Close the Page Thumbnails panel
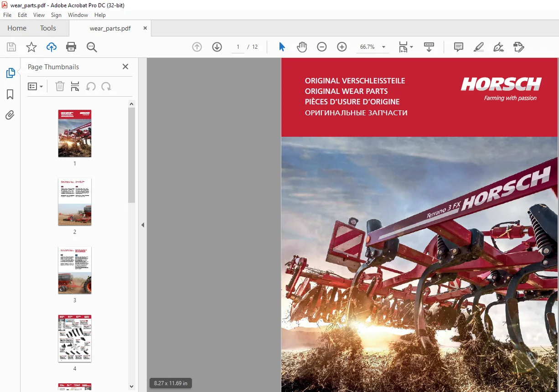This screenshot has height=392, width=559. pyautogui.click(x=125, y=67)
